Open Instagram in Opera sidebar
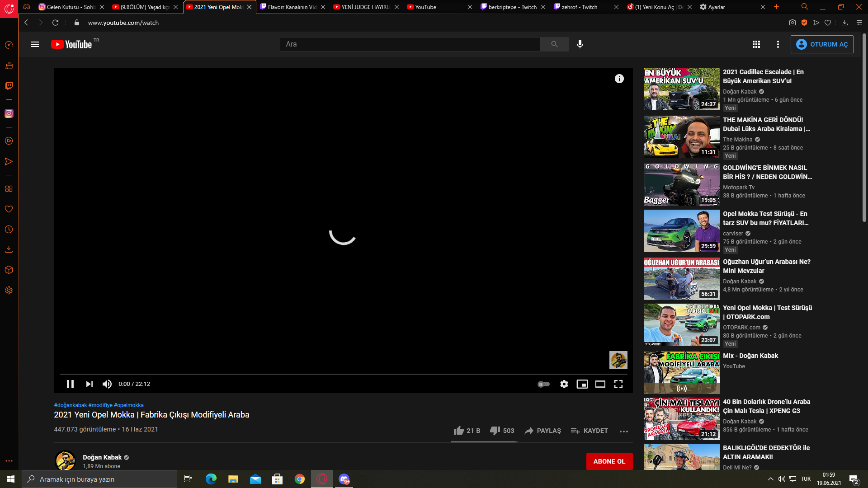The image size is (868, 488). click(x=9, y=113)
